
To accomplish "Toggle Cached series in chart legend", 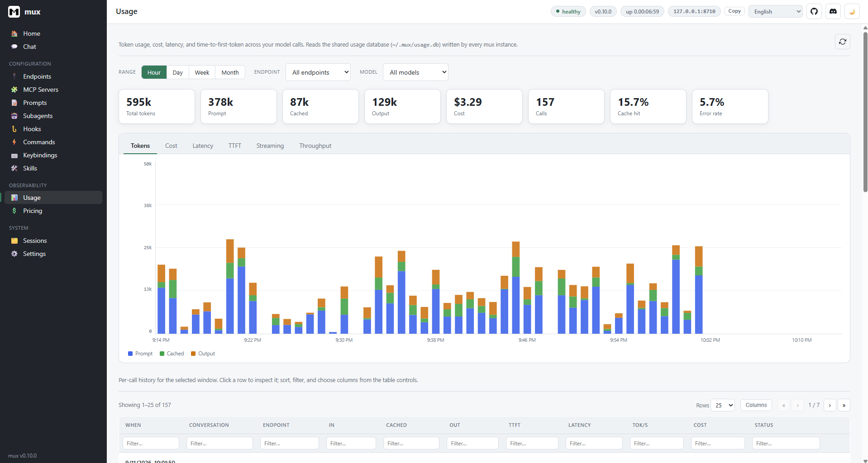I will tap(172, 354).
